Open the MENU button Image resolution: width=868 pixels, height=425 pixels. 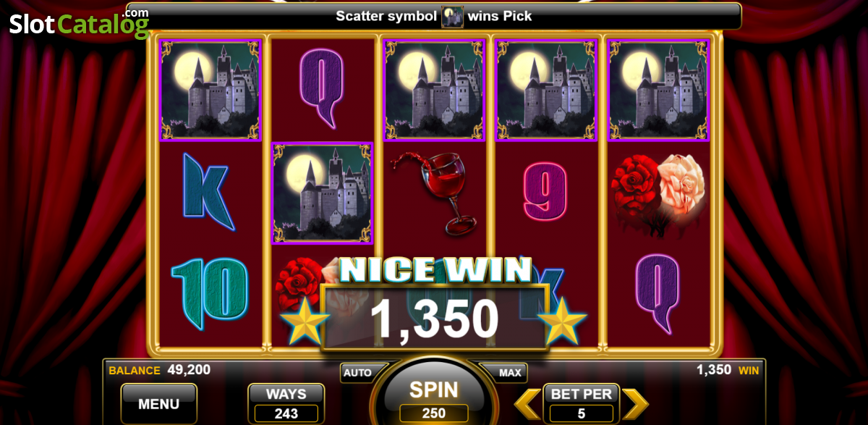pyautogui.click(x=158, y=403)
